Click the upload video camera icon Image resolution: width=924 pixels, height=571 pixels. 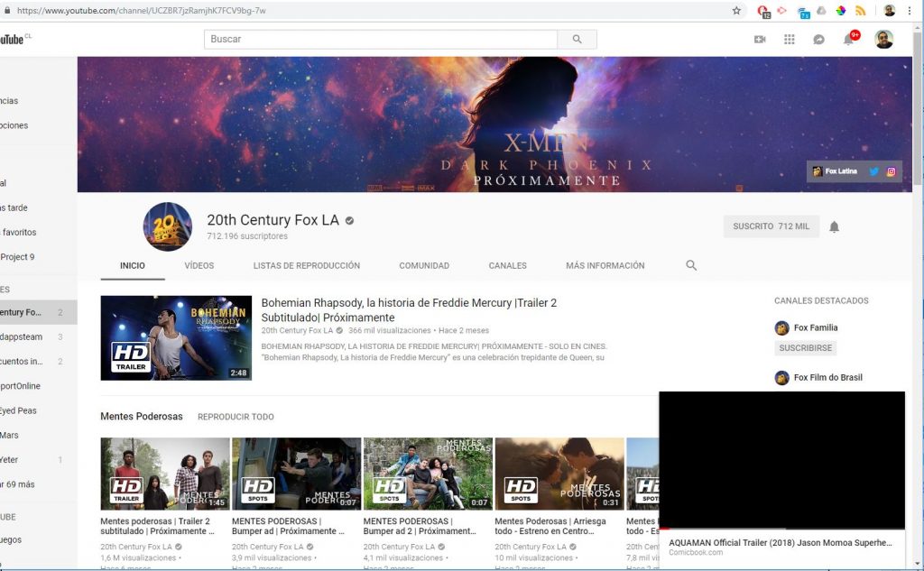tap(760, 40)
